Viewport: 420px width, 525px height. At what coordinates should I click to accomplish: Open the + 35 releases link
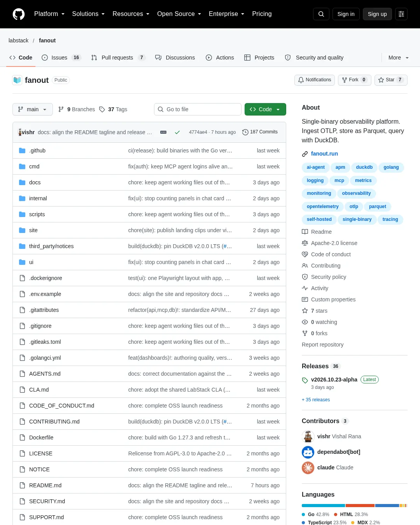[x=316, y=400]
